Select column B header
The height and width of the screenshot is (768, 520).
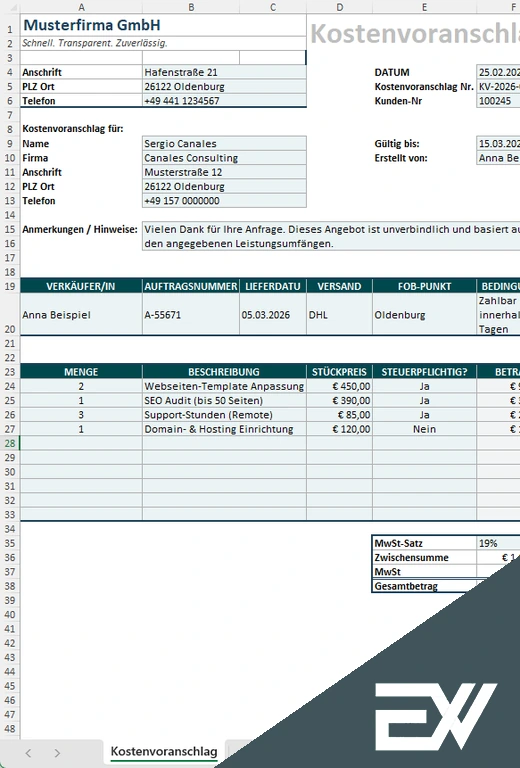click(191, 7)
